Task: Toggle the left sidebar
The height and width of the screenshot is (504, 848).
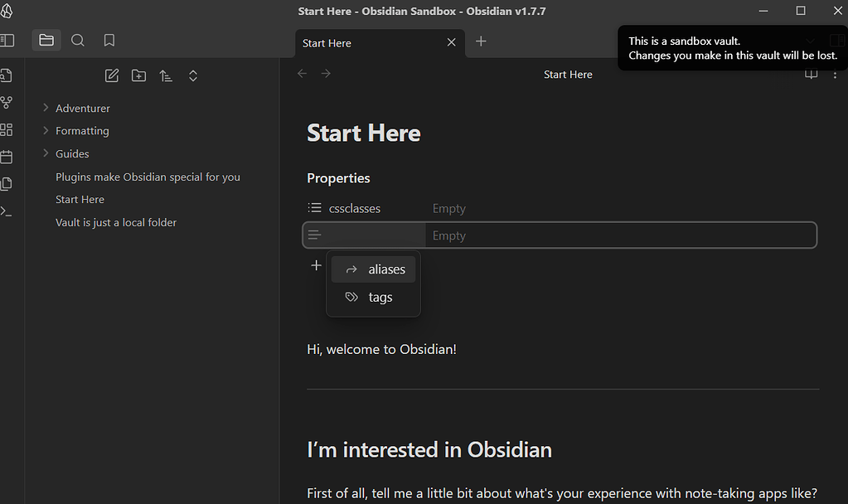Action: coord(10,40)
